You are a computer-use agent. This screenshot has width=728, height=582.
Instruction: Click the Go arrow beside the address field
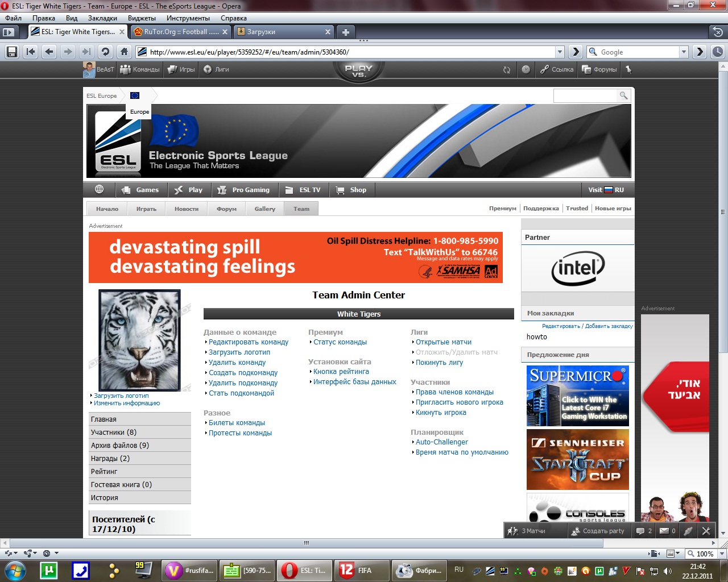pyautogui.click(x=576, y=52)
